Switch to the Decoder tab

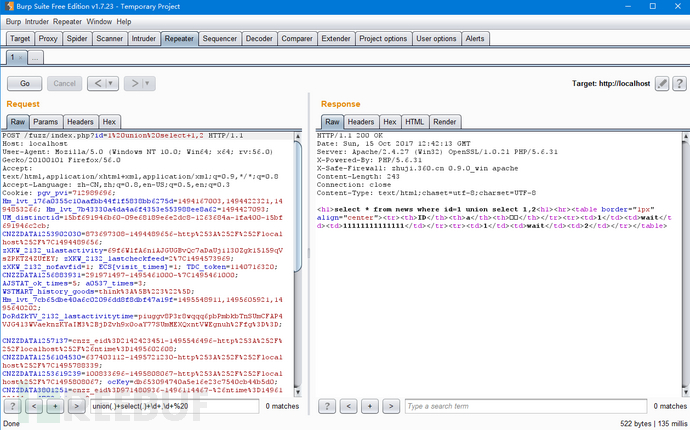point(259,38)
